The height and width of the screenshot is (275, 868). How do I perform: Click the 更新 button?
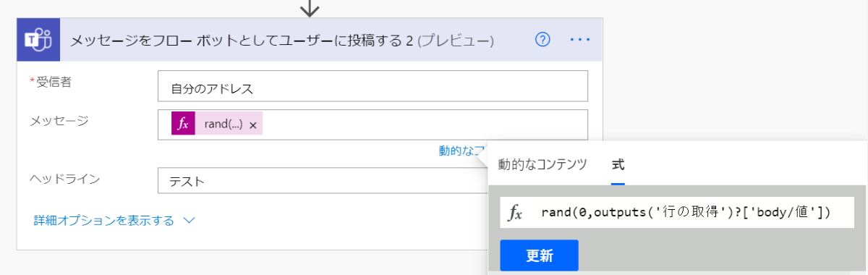(539, 255)
